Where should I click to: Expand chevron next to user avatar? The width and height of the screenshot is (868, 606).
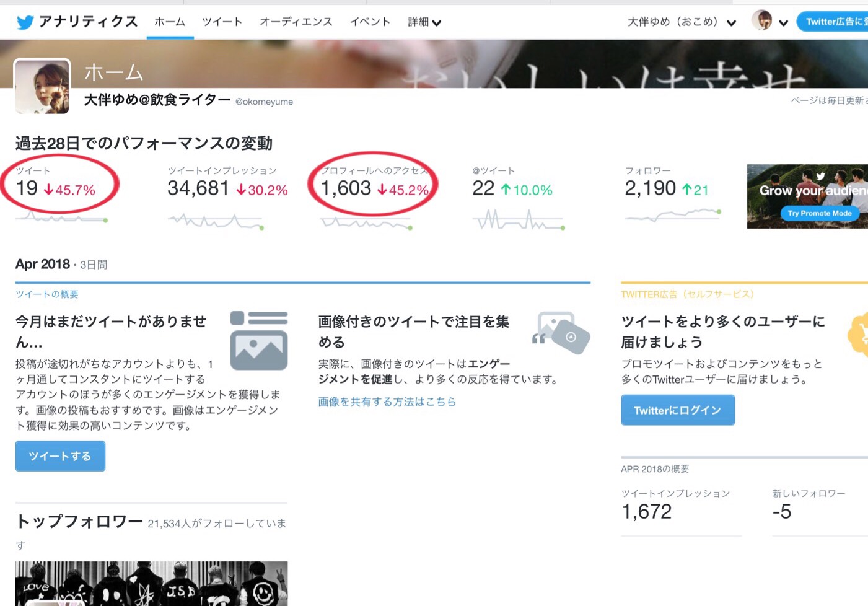[783, 24]
